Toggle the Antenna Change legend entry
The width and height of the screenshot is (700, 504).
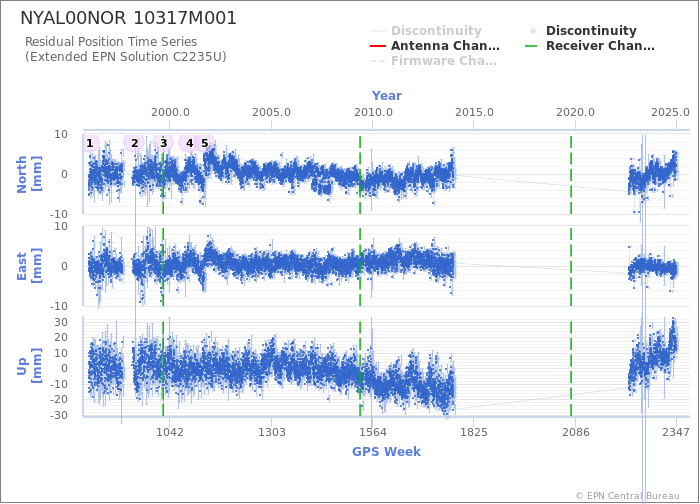pyautogui.click(x=435, y=46)
